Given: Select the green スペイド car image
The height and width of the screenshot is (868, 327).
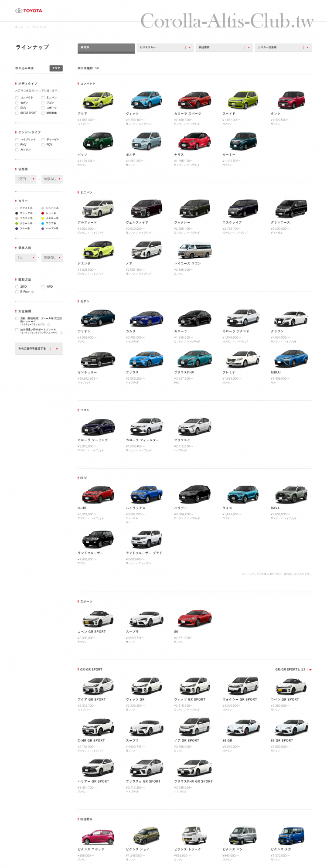Looking at the screenshot, I should point(243,100).
